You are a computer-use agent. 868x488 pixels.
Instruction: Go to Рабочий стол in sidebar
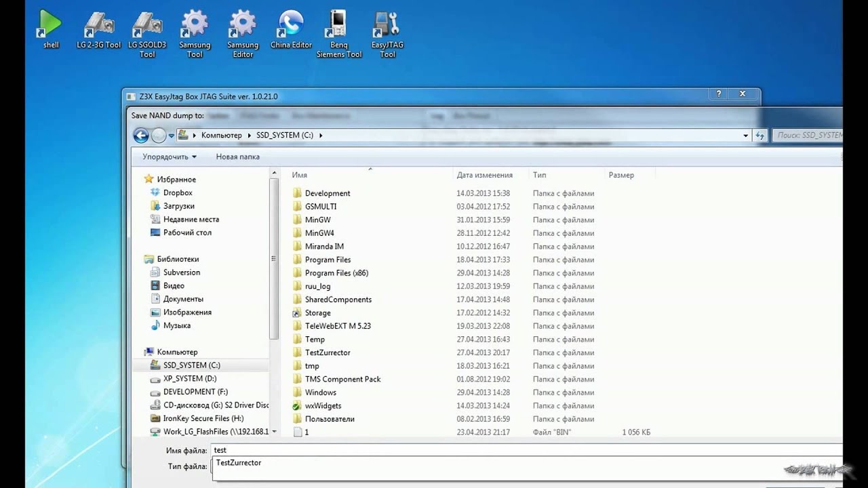pyautogui.click(x=187, y=232)
